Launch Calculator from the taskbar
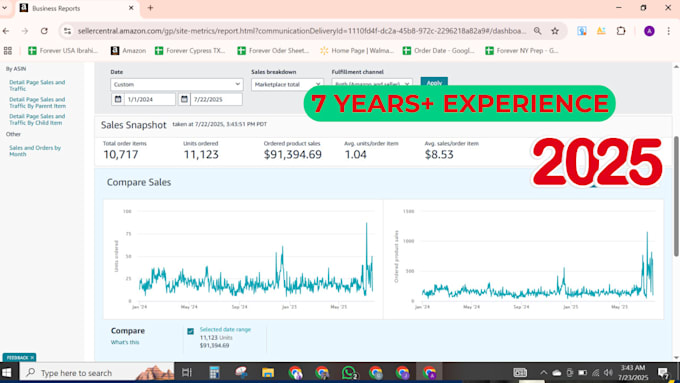 (x=214, y=373)
